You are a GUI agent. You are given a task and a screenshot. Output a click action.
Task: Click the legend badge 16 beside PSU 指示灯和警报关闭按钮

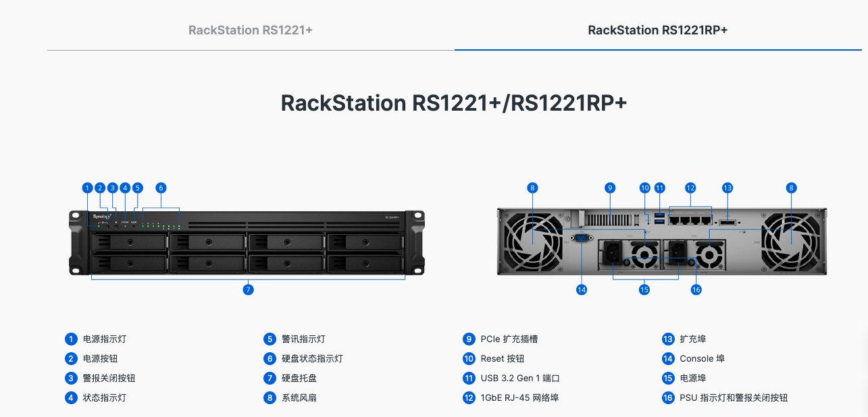click(668, 397)
